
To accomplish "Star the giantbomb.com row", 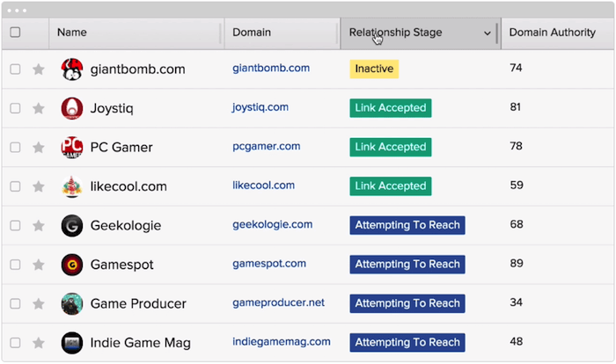I will click(39, 69).
